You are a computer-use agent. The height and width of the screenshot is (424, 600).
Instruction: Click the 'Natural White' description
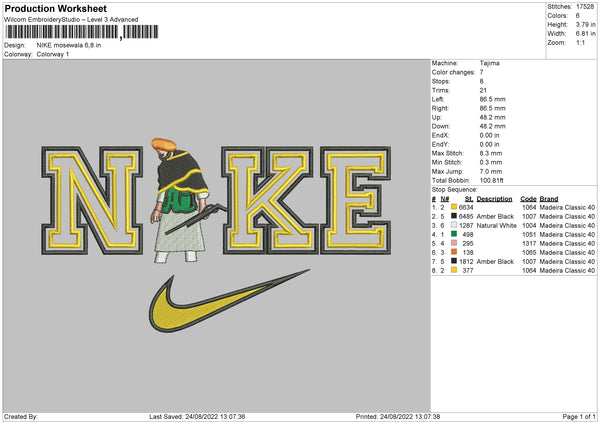coord(497,225)
